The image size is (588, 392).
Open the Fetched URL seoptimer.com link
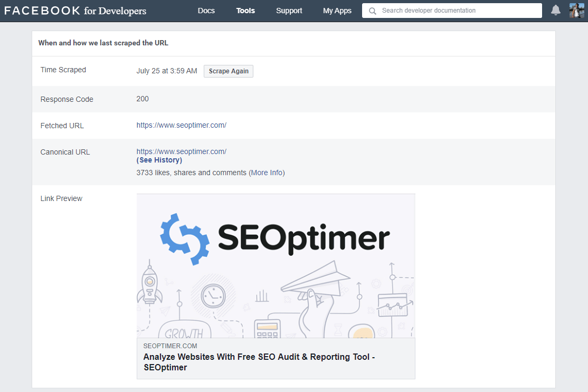coord(181,125)
